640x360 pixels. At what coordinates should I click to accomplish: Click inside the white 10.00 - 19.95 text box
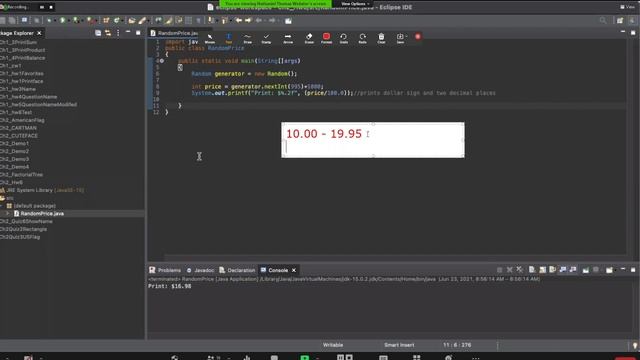(373, 140)
